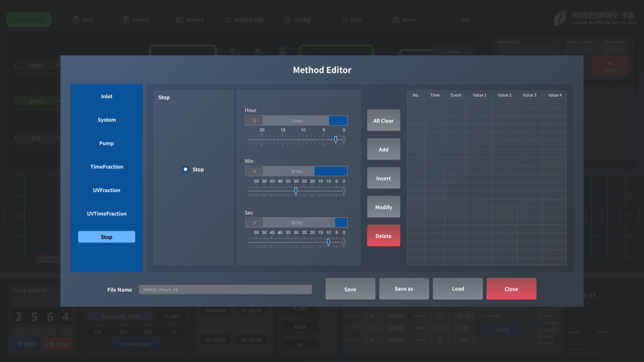Click the History chart icon
644x362 pixels.
click(180, 20)
